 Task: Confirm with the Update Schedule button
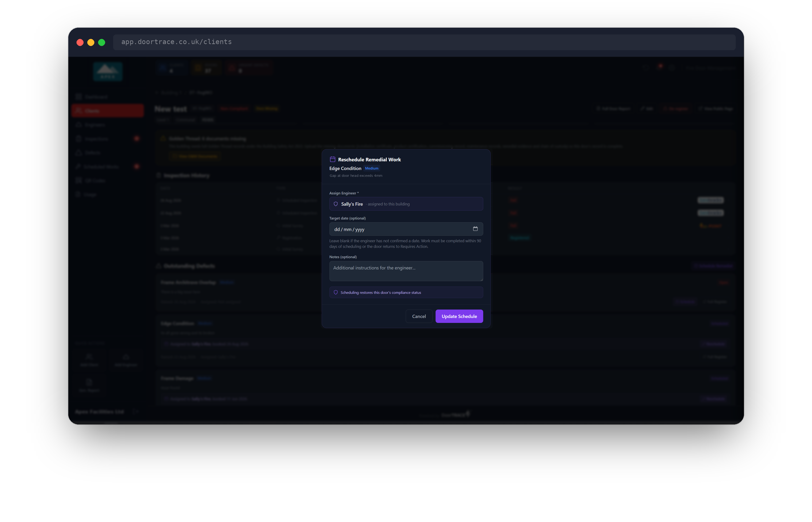pos(459,316)
